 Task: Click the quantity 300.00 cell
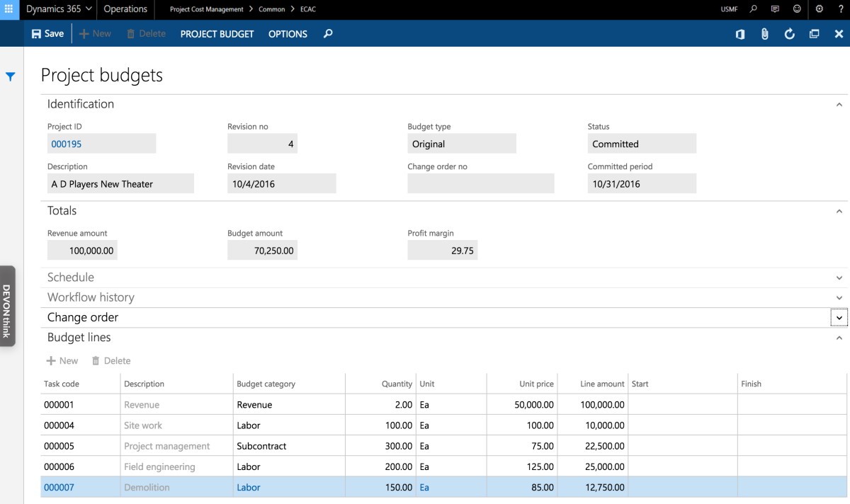tap(381, 446)
